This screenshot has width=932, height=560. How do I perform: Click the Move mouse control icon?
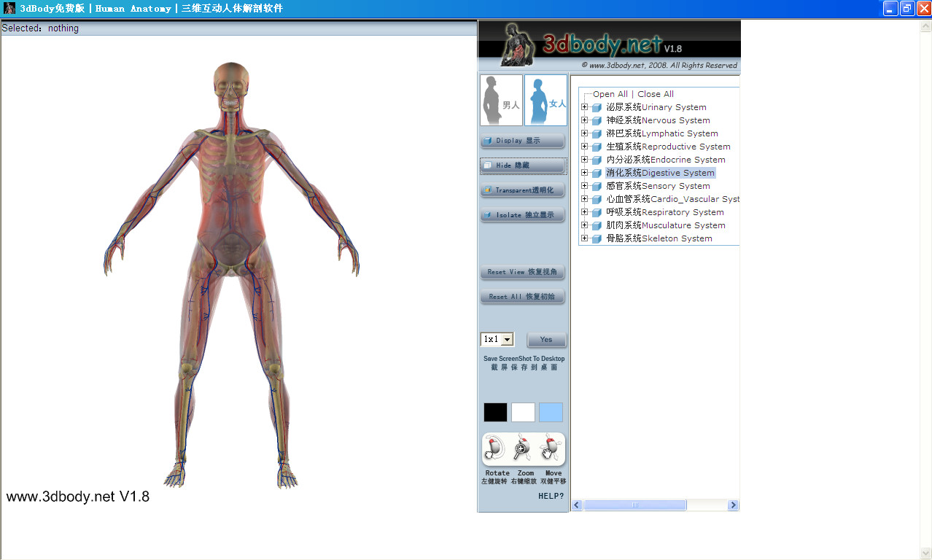tap(552, 448)
